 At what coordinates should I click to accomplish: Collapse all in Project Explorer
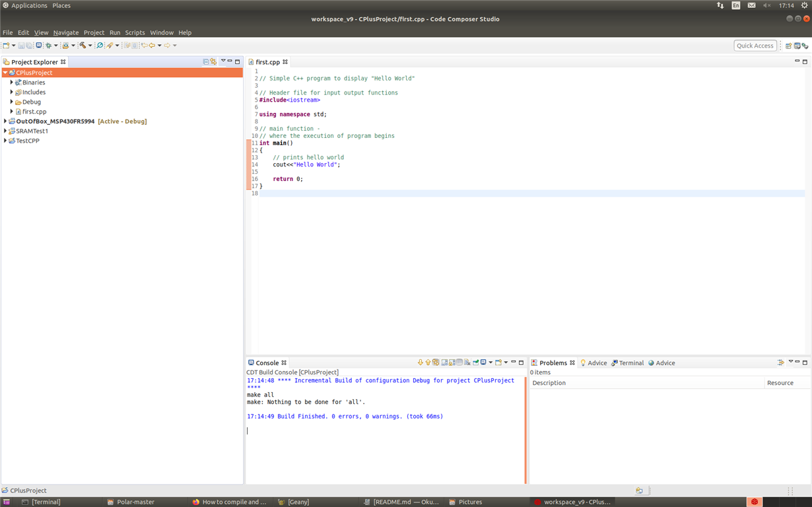[205, 62]
